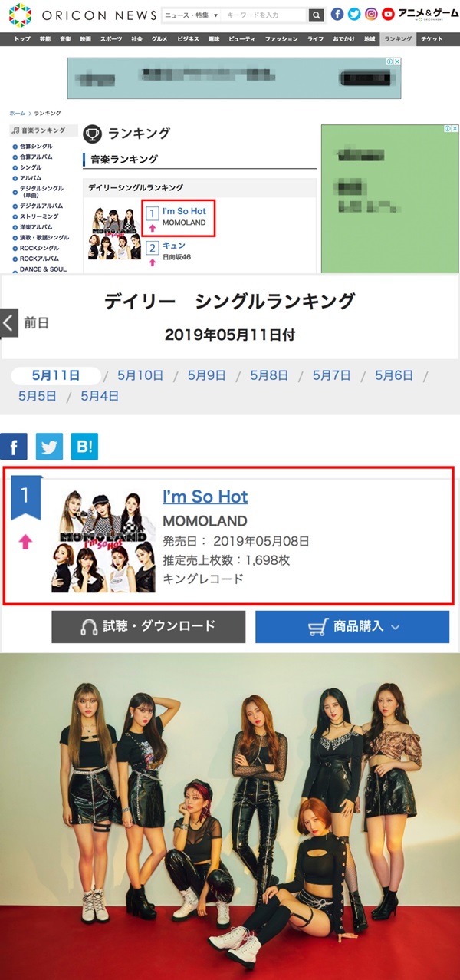Select the ランキング navigation tab
Viewport: 460px width, 980px height.
pyautogui.click(x=398, y=38)
